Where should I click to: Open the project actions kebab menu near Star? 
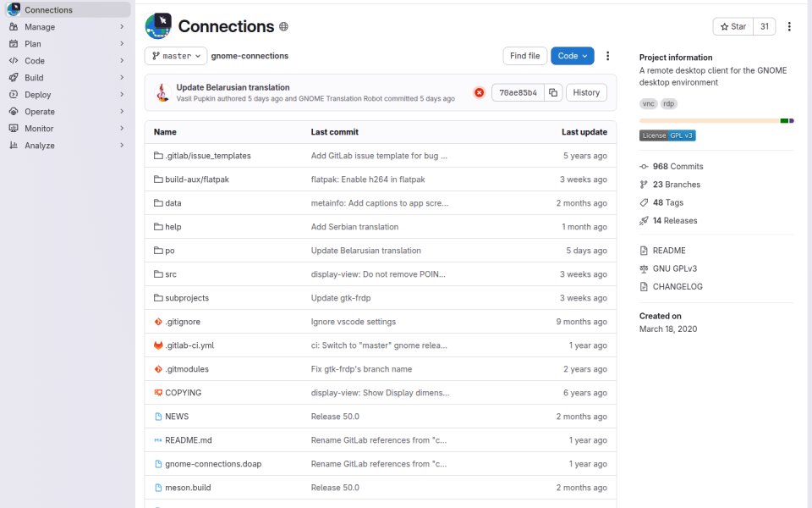(789, 26)
